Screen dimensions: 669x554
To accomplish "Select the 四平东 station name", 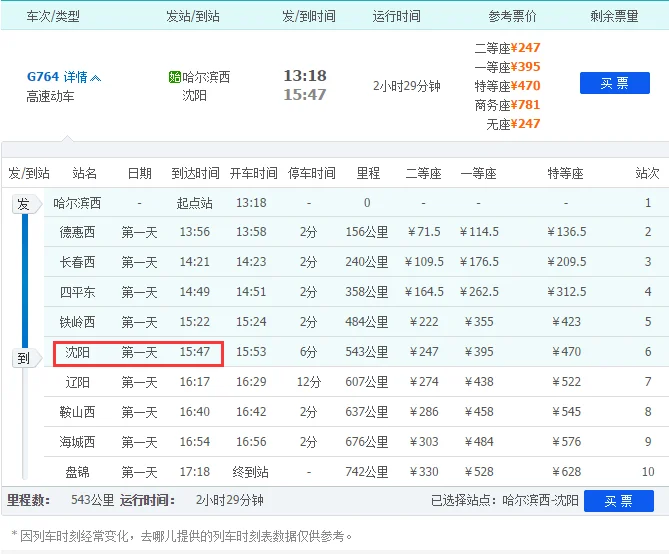I will point(77,292).
